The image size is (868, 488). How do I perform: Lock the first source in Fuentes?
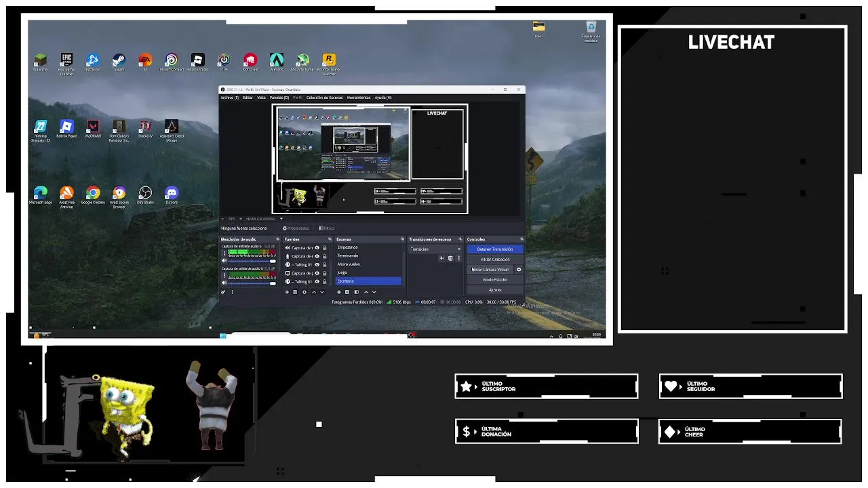click(324, 248)
